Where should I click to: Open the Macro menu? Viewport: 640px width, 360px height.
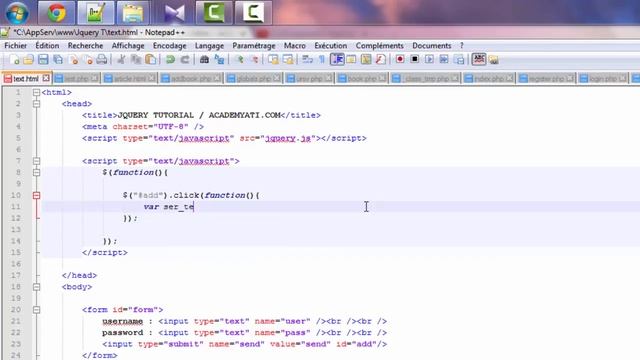click(x=294, y=46)
